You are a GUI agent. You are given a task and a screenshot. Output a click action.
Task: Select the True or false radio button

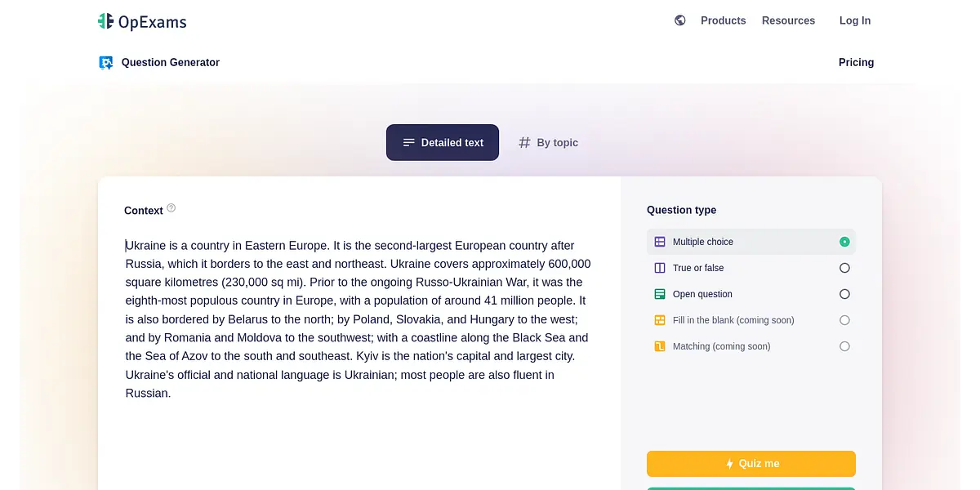click(844, 268)
